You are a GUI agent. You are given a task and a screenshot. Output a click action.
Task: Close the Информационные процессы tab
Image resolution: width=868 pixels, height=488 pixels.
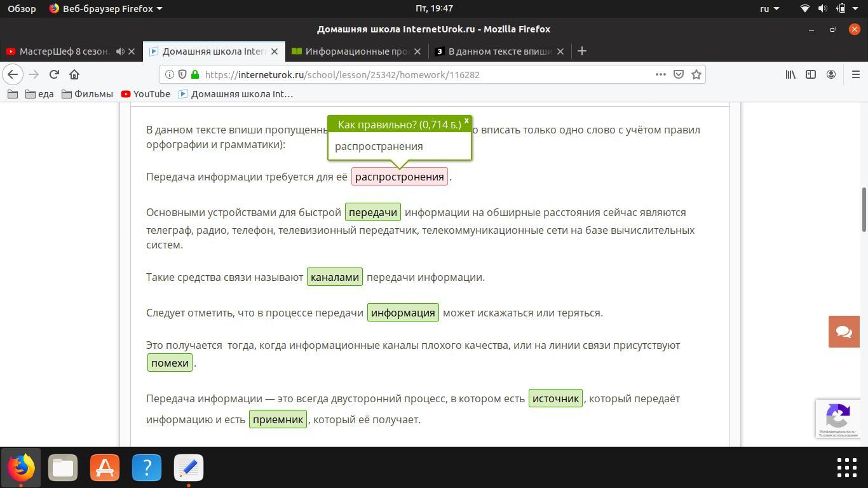[417, 51]
